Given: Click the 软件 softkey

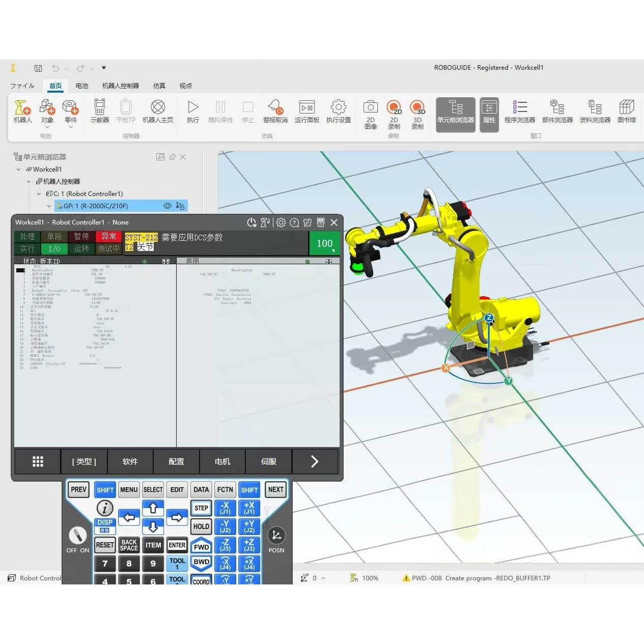Looking at the screenshot, I should tap(130, 461).
